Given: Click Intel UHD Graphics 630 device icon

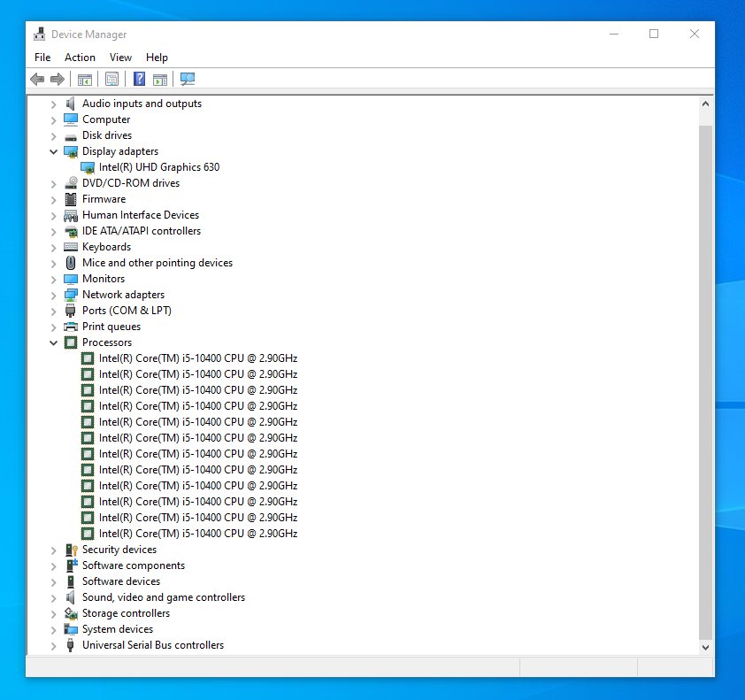Looking at the screenshot, I should coord(88,167).
